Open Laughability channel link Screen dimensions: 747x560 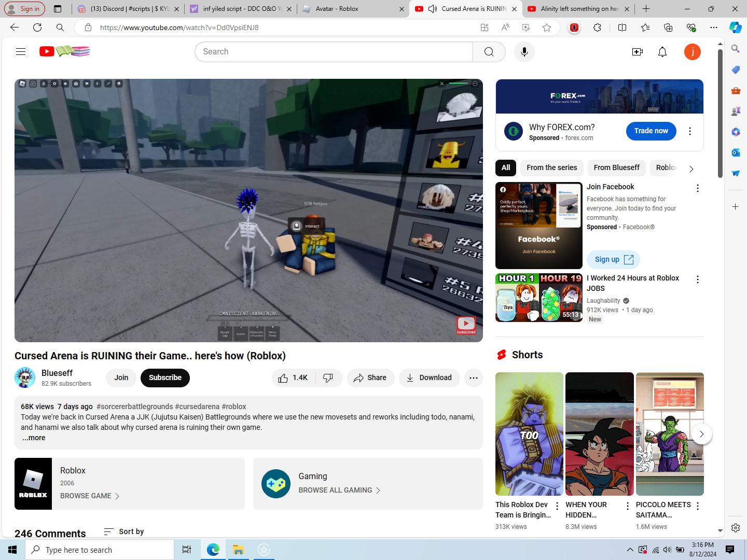pos(603,301)
